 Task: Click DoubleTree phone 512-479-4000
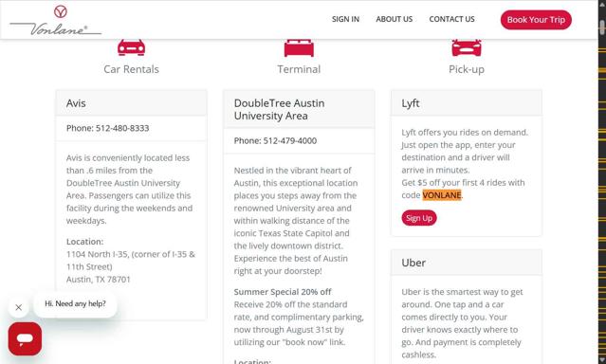coord(275,141)
